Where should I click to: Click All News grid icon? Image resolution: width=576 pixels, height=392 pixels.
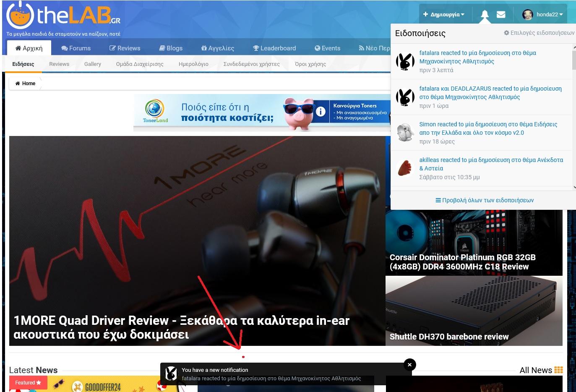tap(558, 370)
